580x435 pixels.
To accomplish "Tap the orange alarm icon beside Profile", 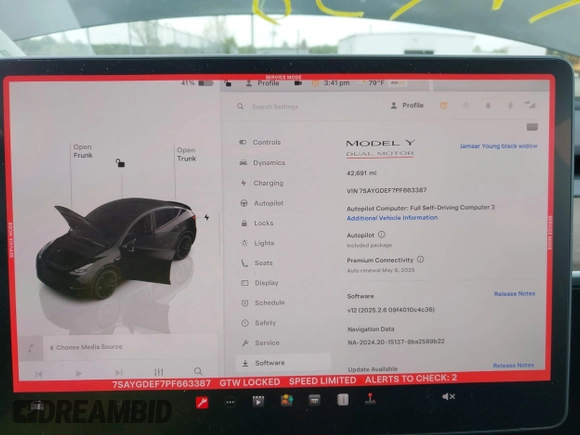I will (x=444, y=106).
